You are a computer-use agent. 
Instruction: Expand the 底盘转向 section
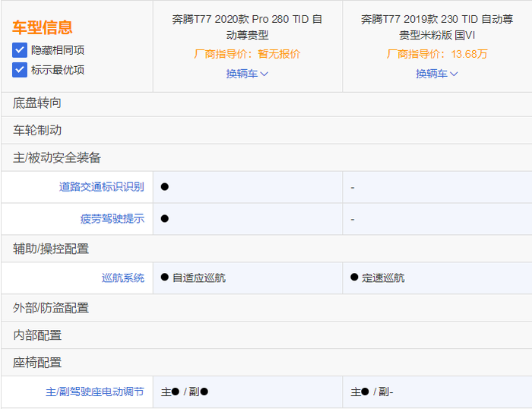tap(266, 103)
